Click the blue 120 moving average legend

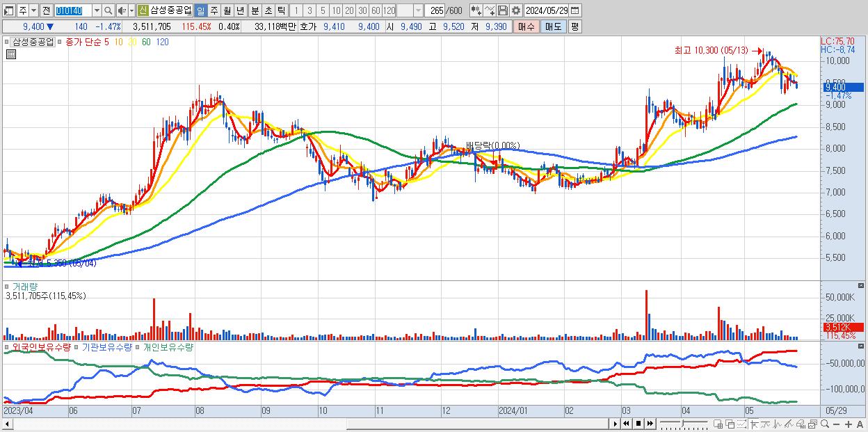[162, 42]
